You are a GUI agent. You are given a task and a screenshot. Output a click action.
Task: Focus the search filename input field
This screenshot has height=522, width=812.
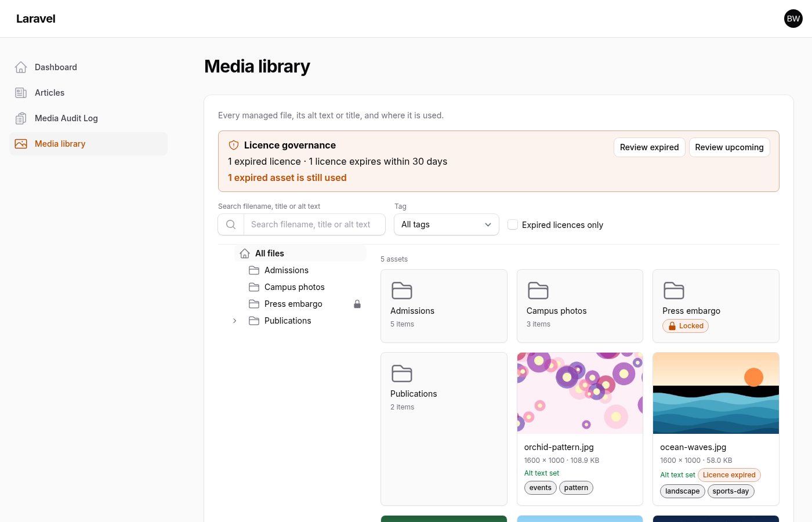tap(314, 224)
